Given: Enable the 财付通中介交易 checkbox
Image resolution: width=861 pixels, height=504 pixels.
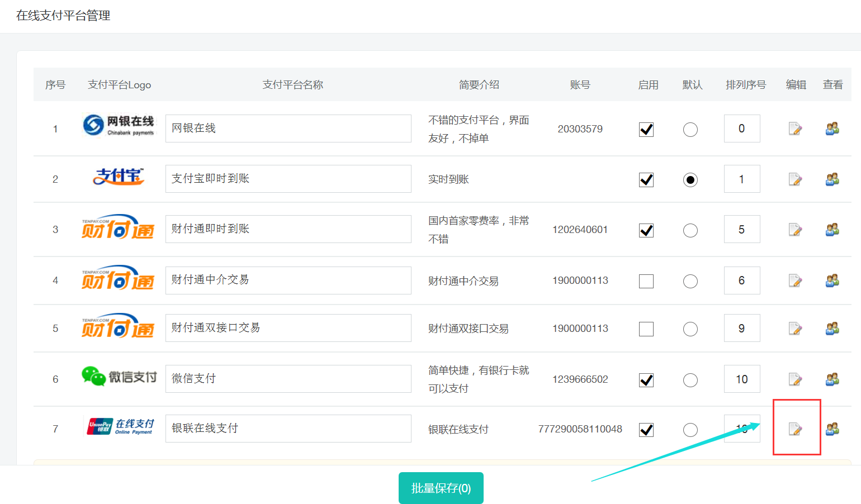Looking at the screenshot, I should click(x=646, y=281).
